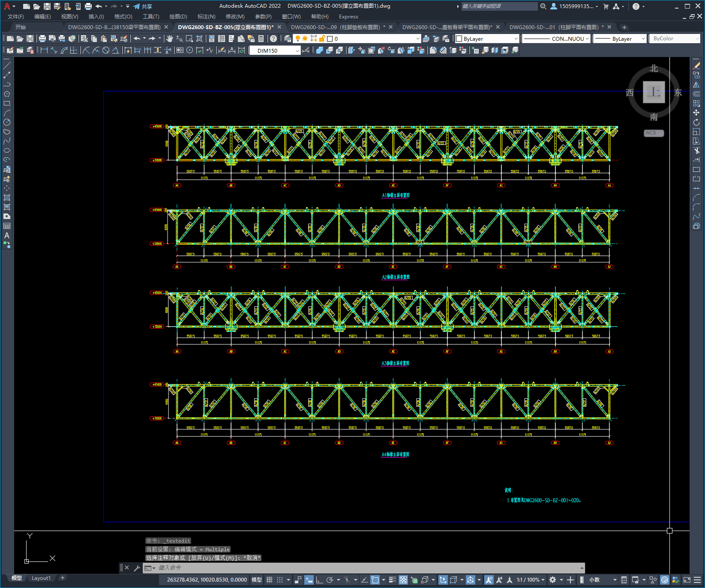Toggle lineweight display in status bar
This screenshot has width=705, height=588.
[x=392, y=580]
